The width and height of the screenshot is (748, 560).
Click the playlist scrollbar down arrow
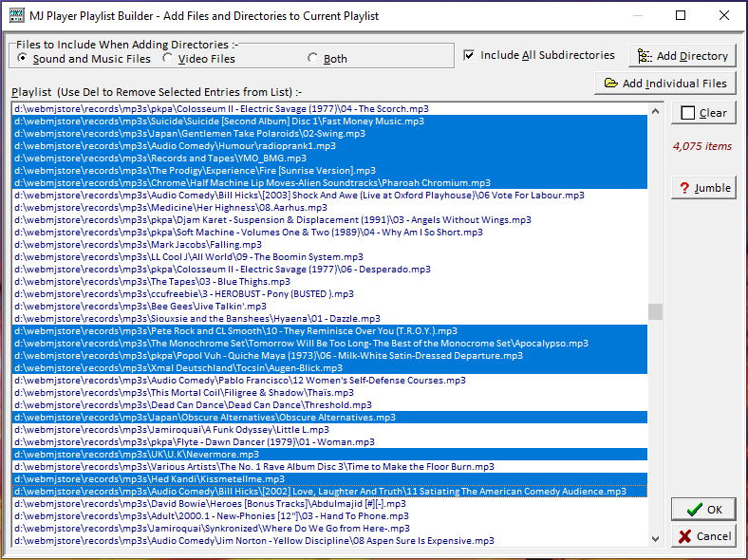(x=656, y=538)
